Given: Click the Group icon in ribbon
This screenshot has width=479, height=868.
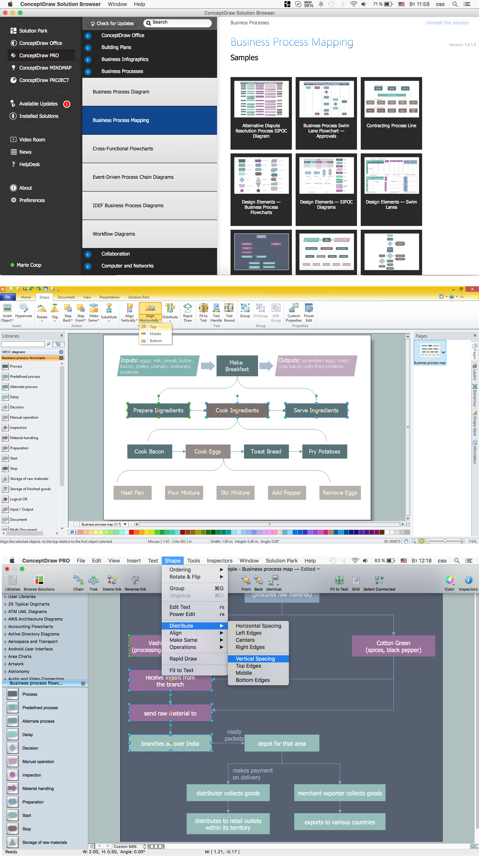Looking at the screenshot, I should [245, 310].
